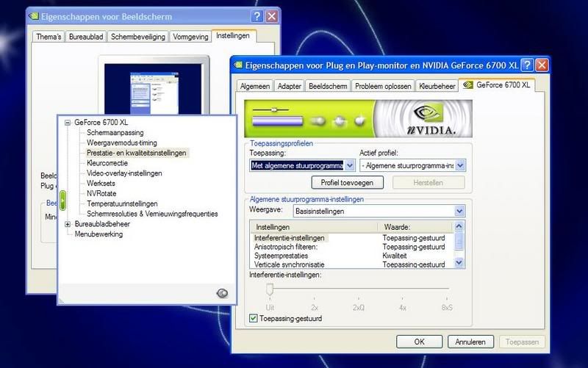Switch to the Adapter tab
Image resolution: width=588 pixels, height=368 pixels.
(x=289, y=86)
